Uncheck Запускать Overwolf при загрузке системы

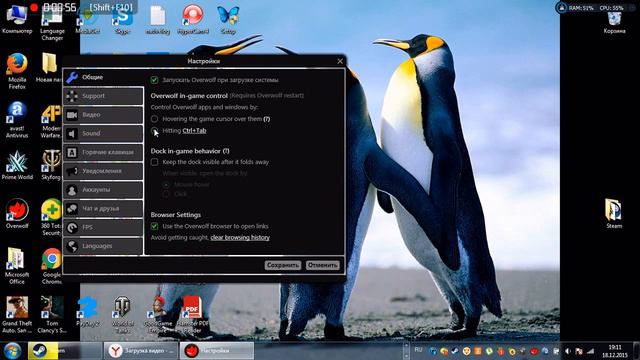click(x=154, y=80)
